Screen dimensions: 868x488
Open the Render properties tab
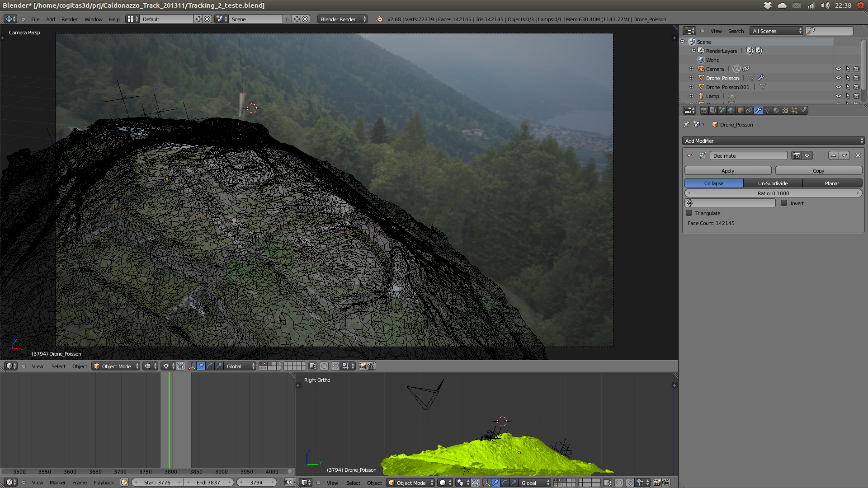pos(704,110)
